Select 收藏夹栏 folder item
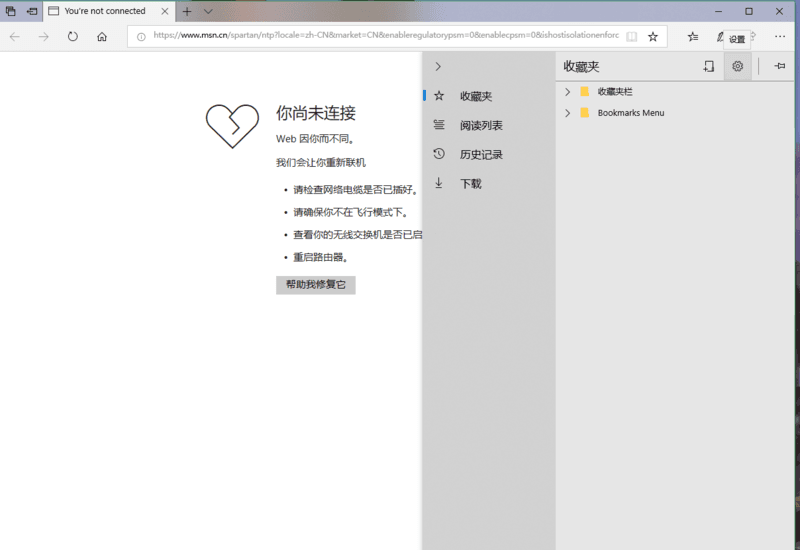 [615, 92]
